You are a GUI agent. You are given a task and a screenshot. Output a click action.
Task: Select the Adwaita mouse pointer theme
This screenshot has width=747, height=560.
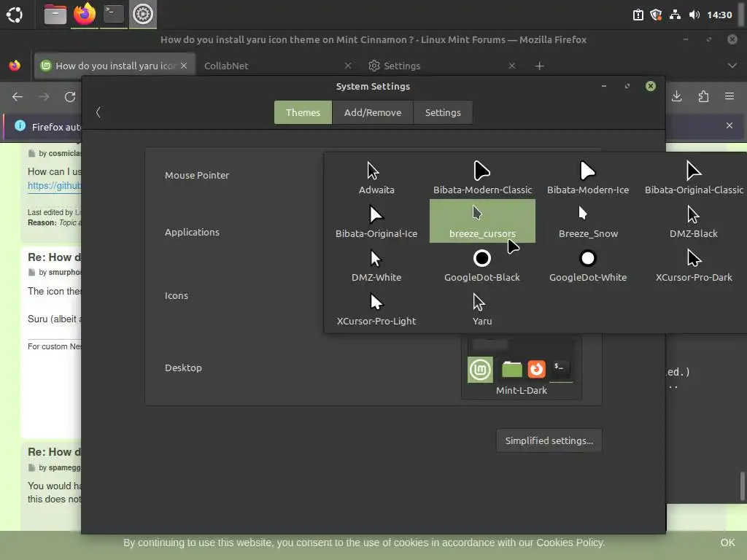click(376, 178)
